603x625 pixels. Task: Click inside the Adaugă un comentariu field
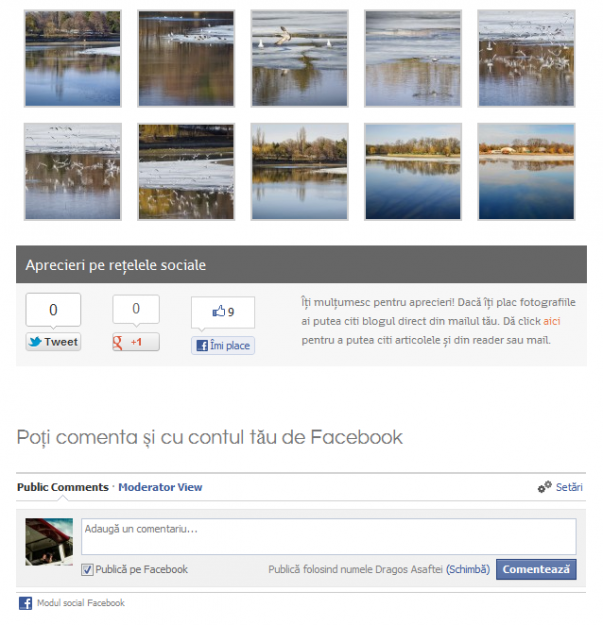tap(329, 537)
